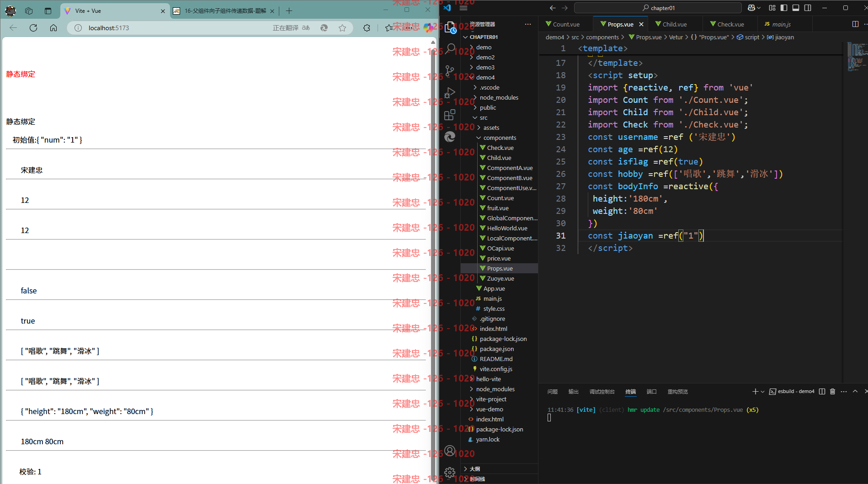Open the Copilot chat icon in title bar
The image size is (868, 484).
point(751,8)
